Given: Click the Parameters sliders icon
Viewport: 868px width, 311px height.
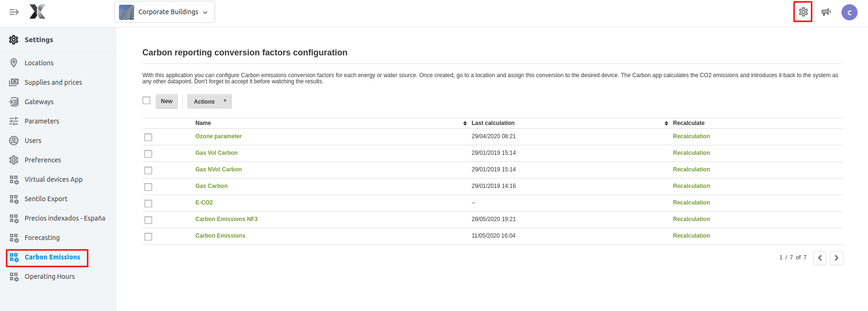Looking at the screenshot, I should (x=14, y=121).
